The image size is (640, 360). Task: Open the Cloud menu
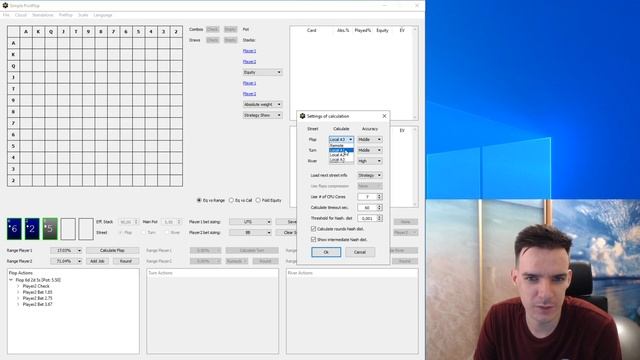coord(21,15)
